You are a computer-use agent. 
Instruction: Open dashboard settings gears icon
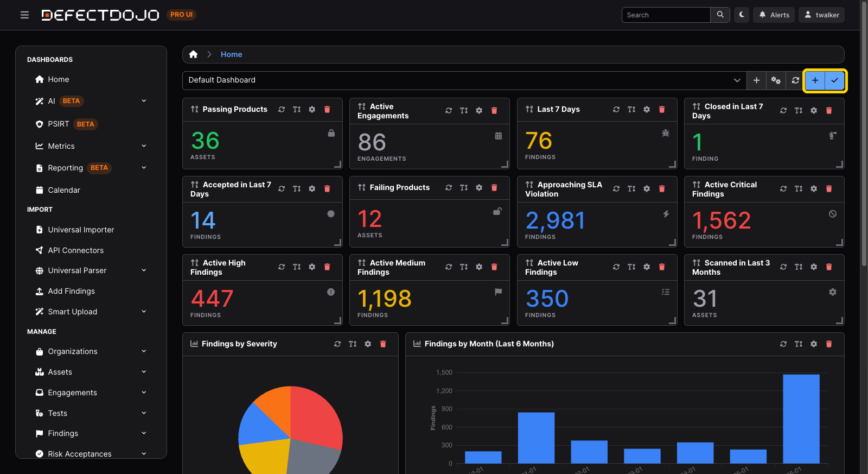pyautogui.click(x=776, y=80)
